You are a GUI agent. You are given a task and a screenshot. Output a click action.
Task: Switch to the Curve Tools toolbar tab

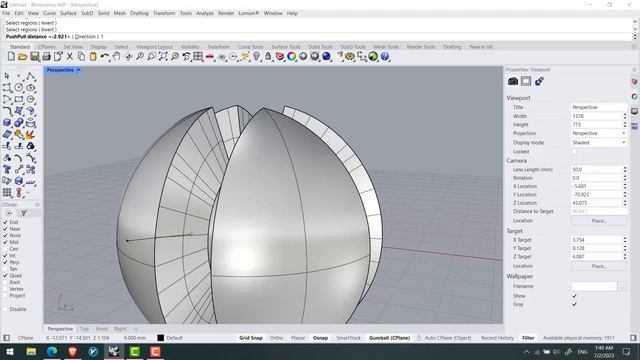tap(250, 47)
